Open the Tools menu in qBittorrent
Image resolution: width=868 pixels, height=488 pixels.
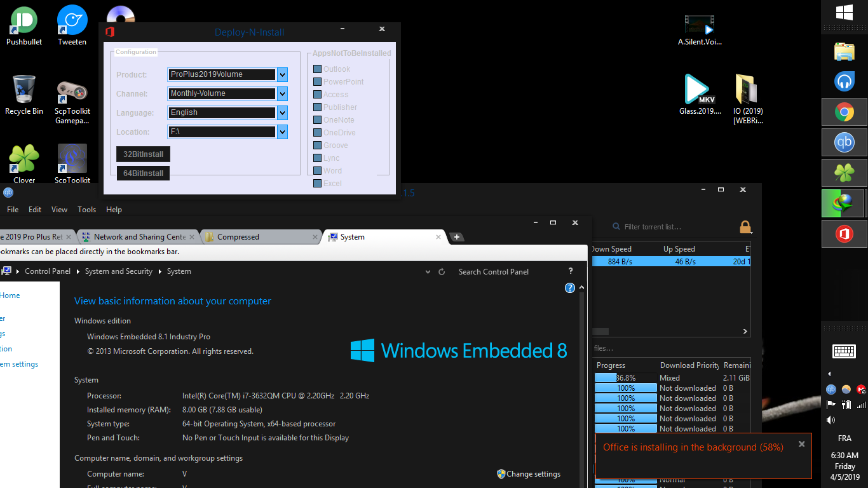[x=86, y=210]
